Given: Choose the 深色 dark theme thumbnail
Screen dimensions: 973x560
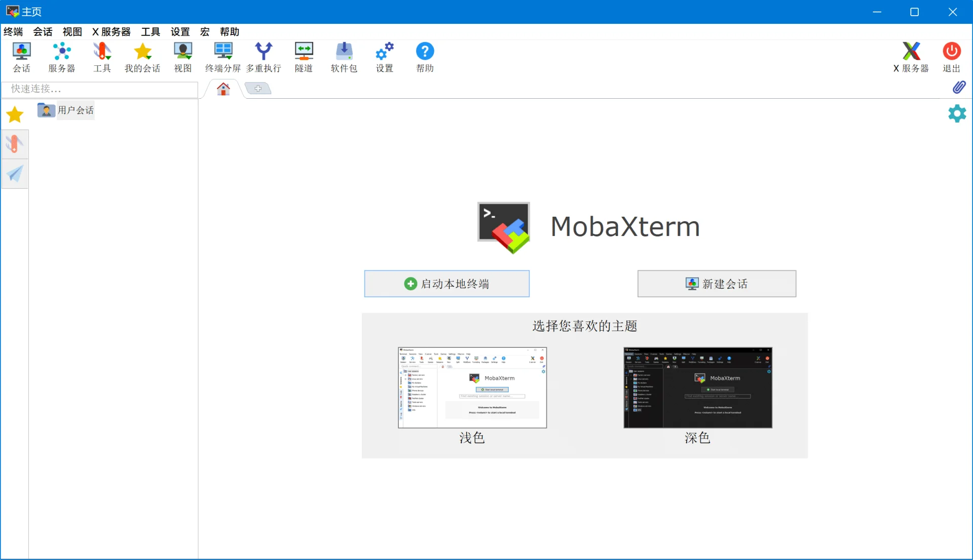Looking at the screenshot, I should click(x=697, y=388).
